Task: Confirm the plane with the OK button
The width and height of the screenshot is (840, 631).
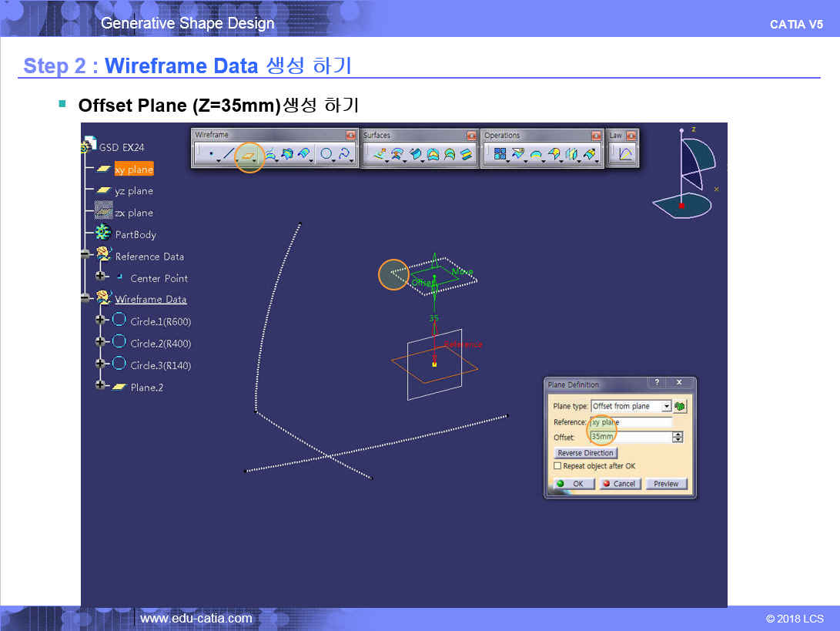Action: [572, 484]
